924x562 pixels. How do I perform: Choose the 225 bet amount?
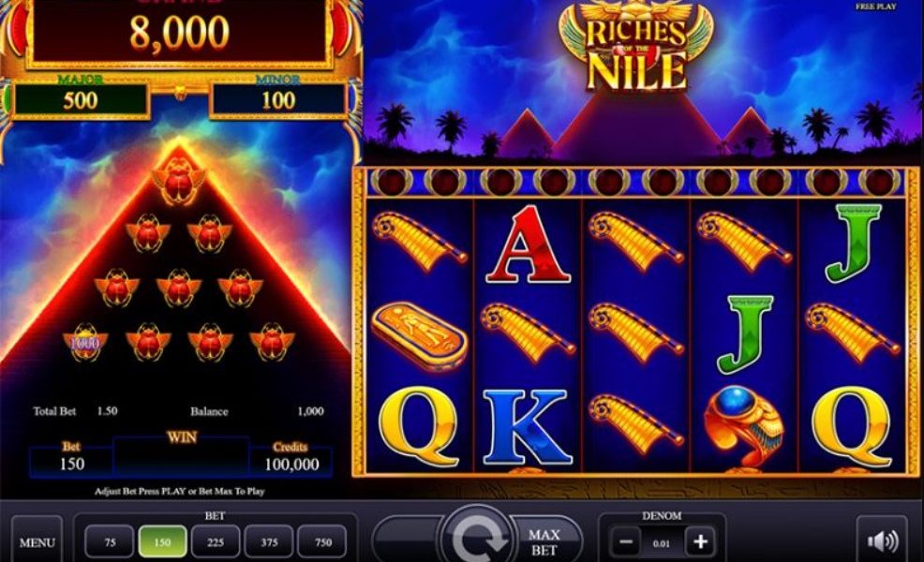coord(216,542)
